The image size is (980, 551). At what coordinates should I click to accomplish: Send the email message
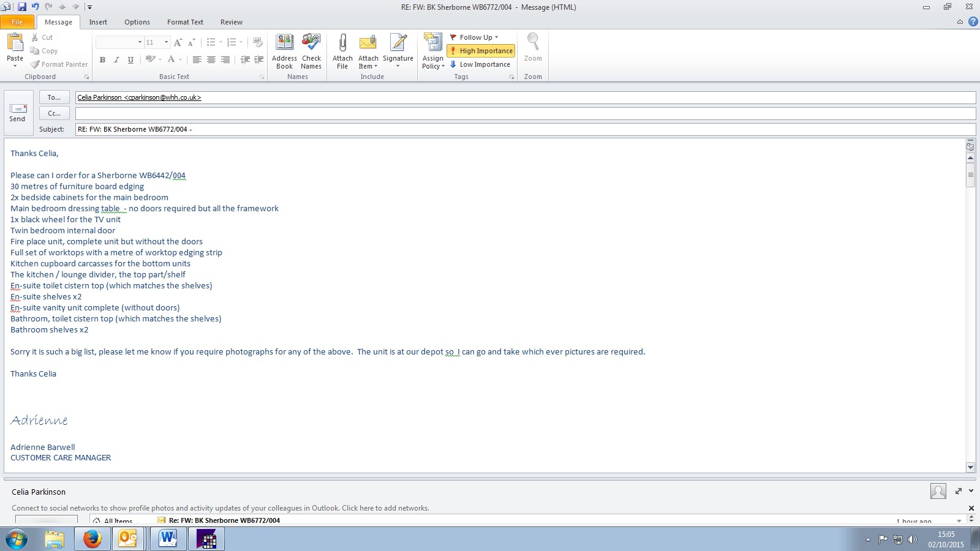[x=17, y=113]
